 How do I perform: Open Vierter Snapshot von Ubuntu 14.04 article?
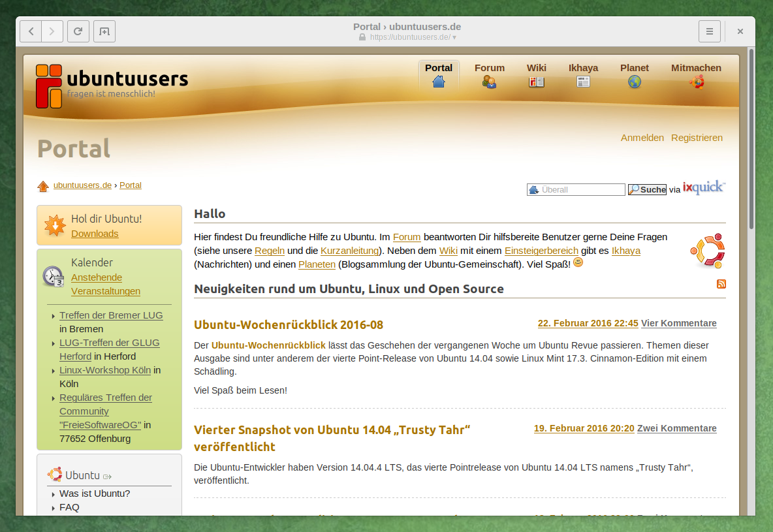pyautogui.click(x=332, y=438)
